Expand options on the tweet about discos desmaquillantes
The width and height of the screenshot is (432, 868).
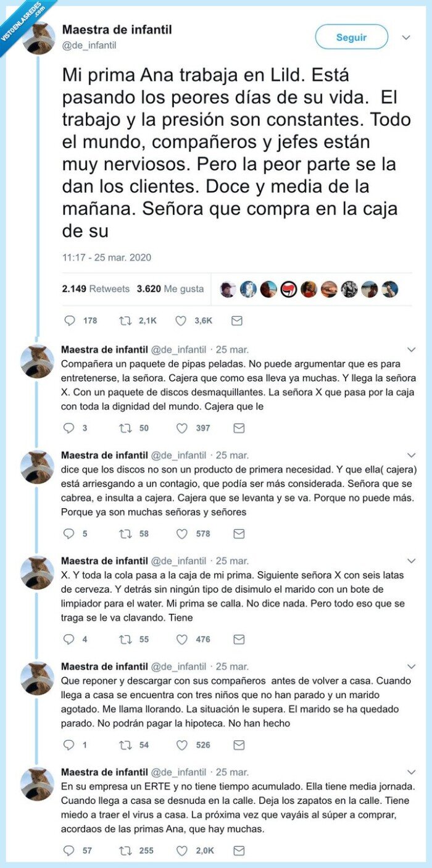[411, 349]
